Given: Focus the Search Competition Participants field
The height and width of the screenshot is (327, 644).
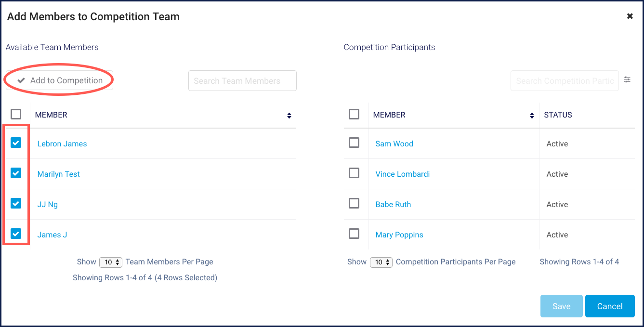Looking at the screenshot, I should pos(565,81).
